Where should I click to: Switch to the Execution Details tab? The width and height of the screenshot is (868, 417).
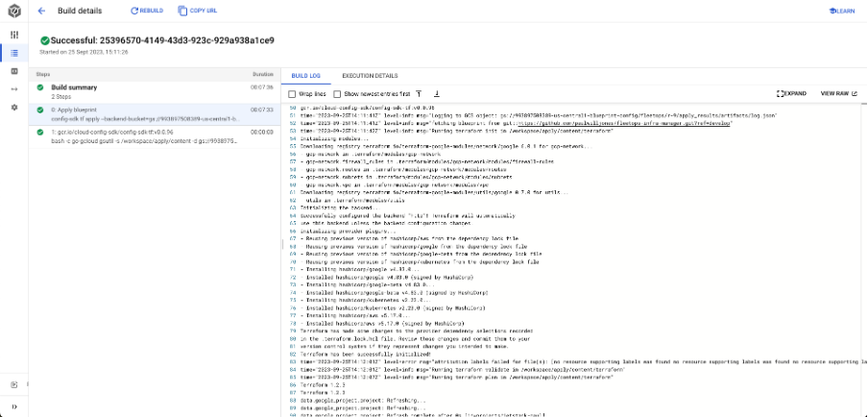370,76
